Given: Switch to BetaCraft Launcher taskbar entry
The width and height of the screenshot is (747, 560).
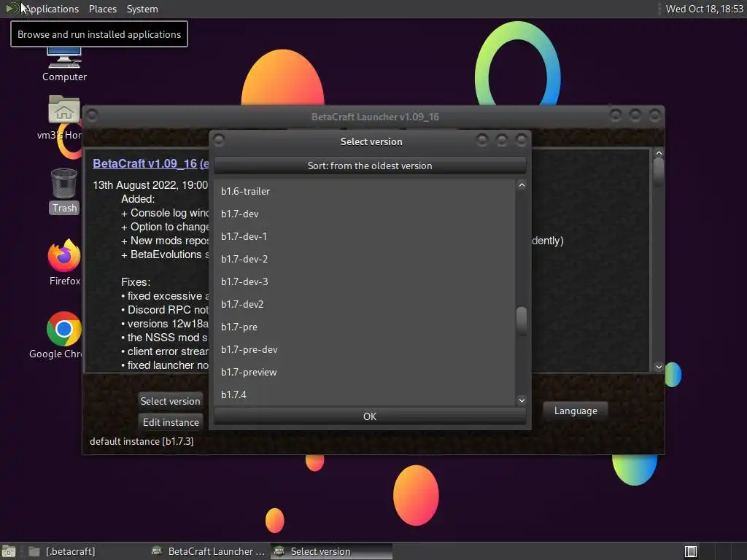Looking at the screenshot, I should [x=208, y=551].
